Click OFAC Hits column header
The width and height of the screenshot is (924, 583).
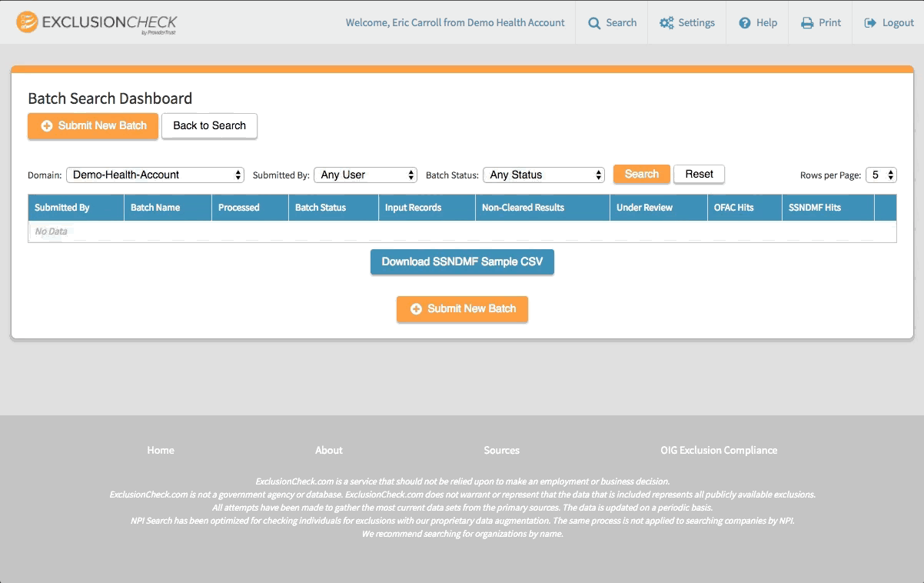coord(745,208)
